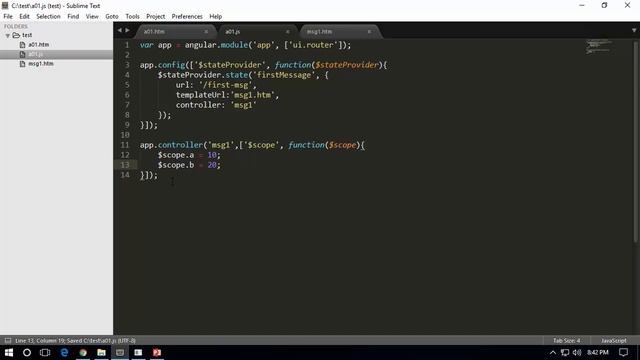Click the $scope.b value 20
Image resolution: width=640 pixels, height=360 pixels.
[x=212, y=165]
